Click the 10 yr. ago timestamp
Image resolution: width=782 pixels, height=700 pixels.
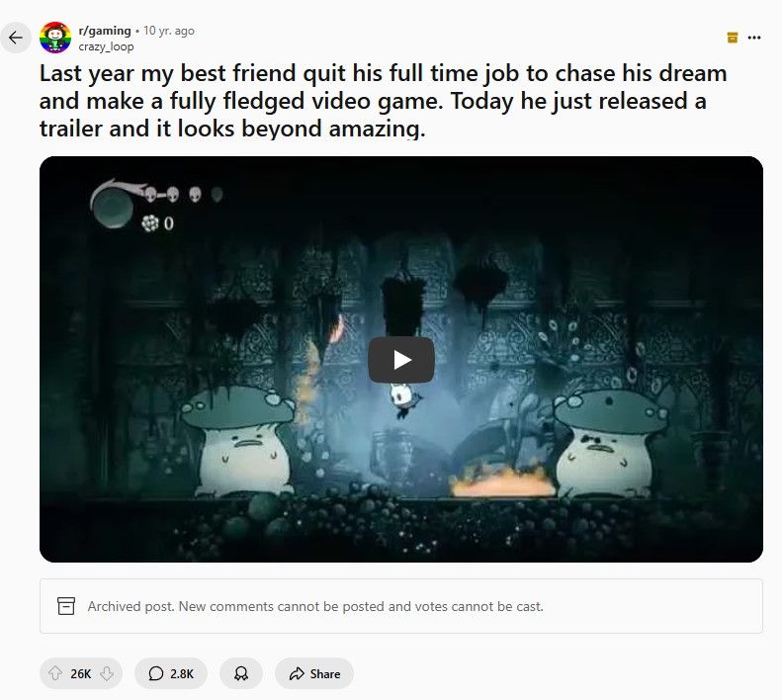pyautogui.click(x=169, y=31)
